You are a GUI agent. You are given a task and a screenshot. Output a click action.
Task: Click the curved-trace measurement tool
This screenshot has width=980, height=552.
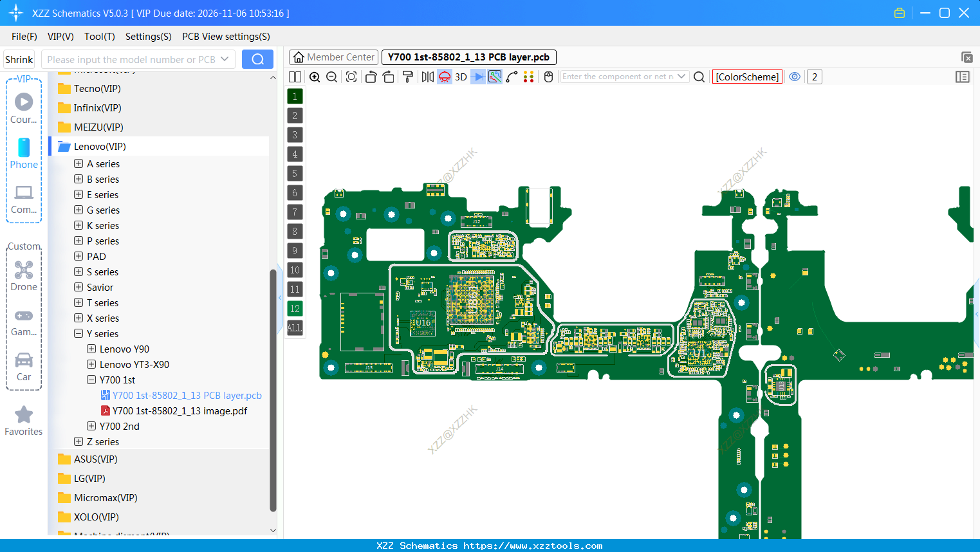click(x=511, y=77)
